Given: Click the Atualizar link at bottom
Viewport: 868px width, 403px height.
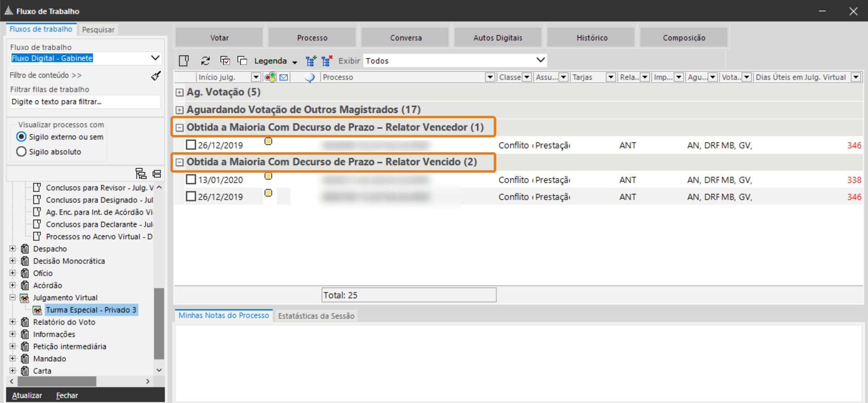Looking at the screenshot, I should pos(27,395).
